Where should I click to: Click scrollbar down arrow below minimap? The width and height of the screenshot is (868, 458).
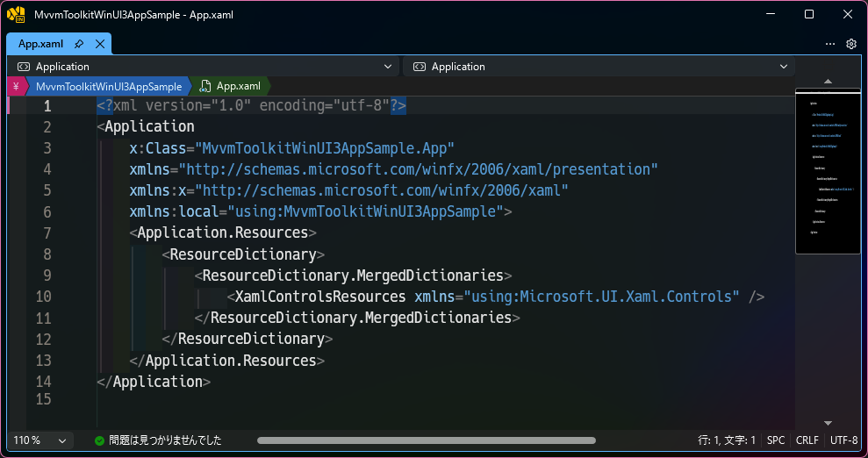point(829,423)
